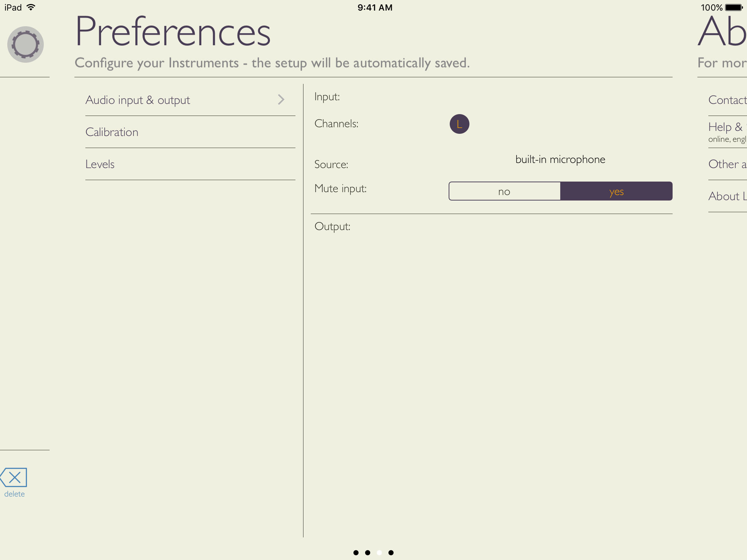Expand Audio input & output chevron
747x560 pixels.
[x=281, y=100]
